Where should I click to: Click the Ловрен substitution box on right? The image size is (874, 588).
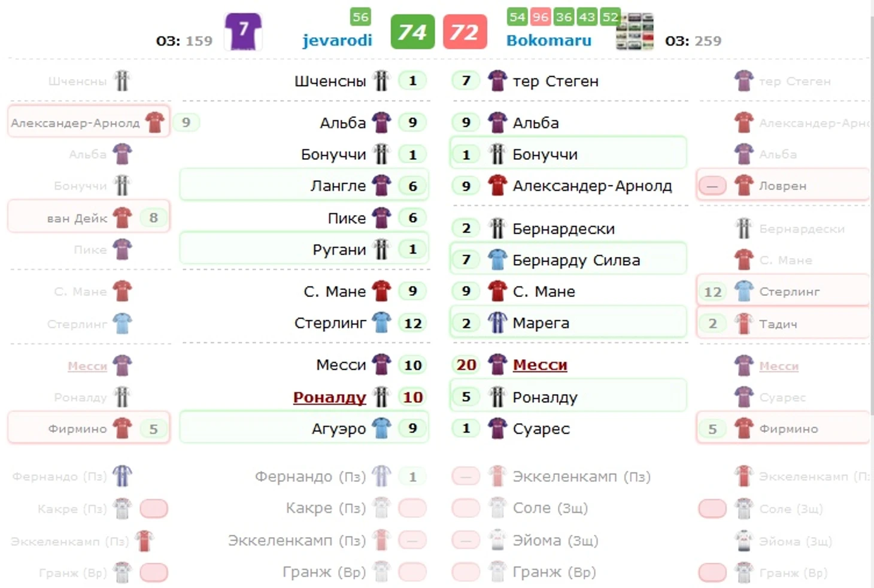click(783, 185)
